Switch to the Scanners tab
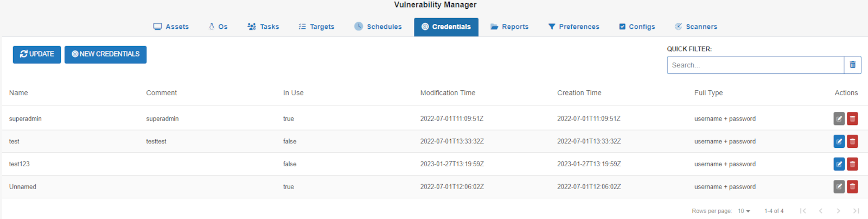Image resolution: width=868 pixels, height=219 pixels. coord(695,27)
